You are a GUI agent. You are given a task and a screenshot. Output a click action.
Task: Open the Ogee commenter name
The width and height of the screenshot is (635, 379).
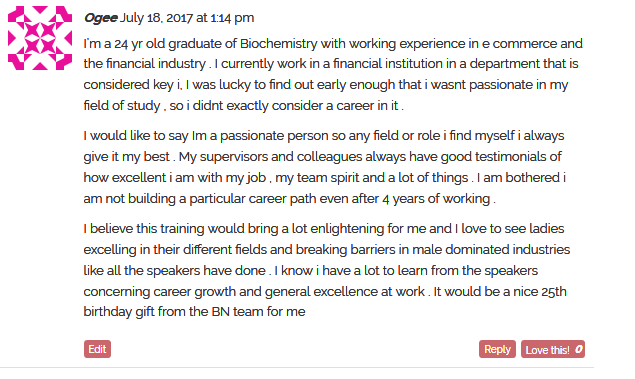coord(100,18)
